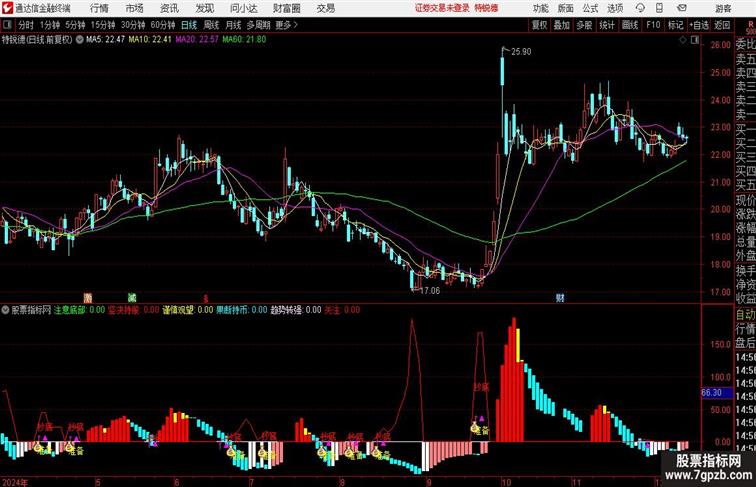Image resolution: width=756 pixels, height=487 pixels.
Task: Toggle the left panel icon beside 分时
Action: 7,25
